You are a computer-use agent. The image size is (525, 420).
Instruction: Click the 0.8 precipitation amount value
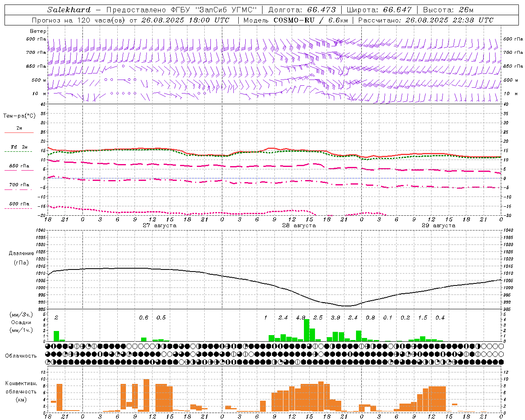pos(370,318)
